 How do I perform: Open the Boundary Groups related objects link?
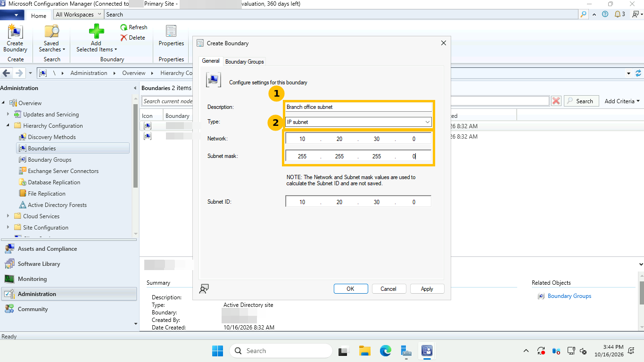click(570, 296)
